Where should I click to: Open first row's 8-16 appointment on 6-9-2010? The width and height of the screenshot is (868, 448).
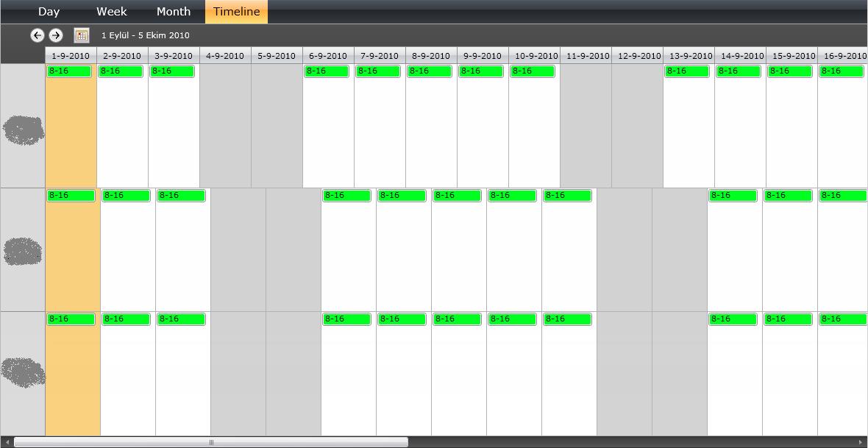click(327, 71)
